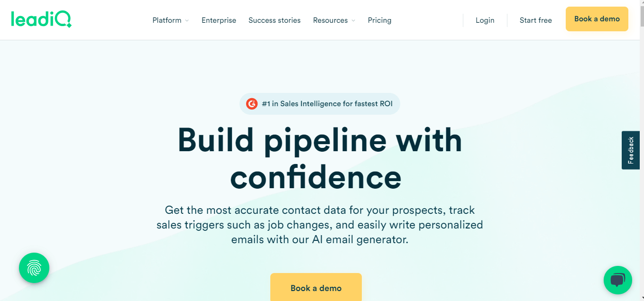Open the Resources menu
644x301 pixels.
click(330, 20)
